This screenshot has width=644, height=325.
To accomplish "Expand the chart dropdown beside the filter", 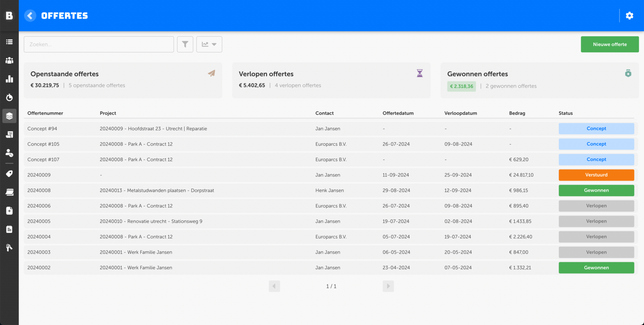I will (209, 44).
